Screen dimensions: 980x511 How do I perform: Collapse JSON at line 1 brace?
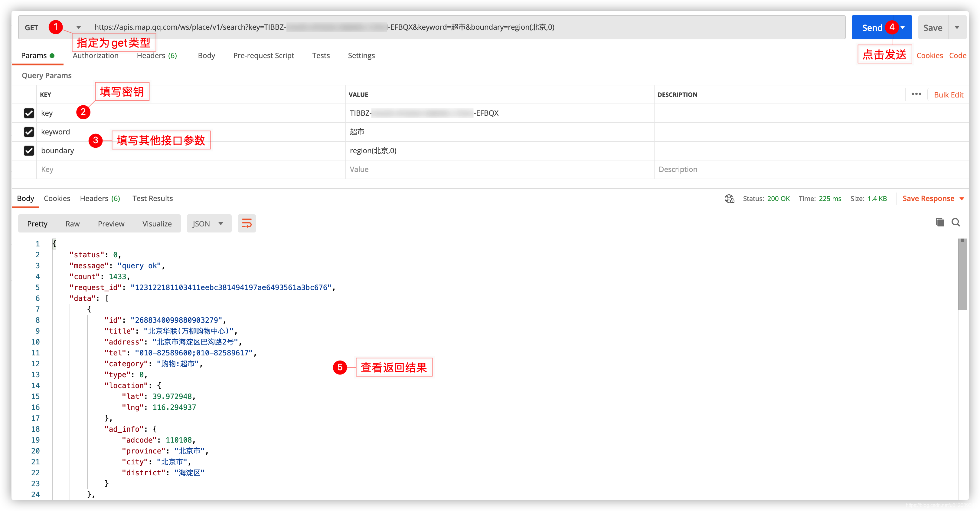pyautogui.click(x=54, y=244)
